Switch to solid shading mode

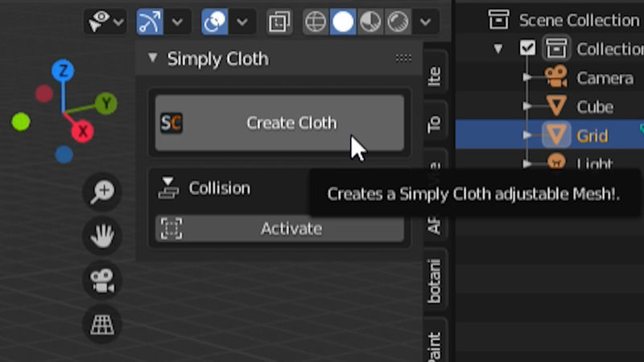click(343, 22)
